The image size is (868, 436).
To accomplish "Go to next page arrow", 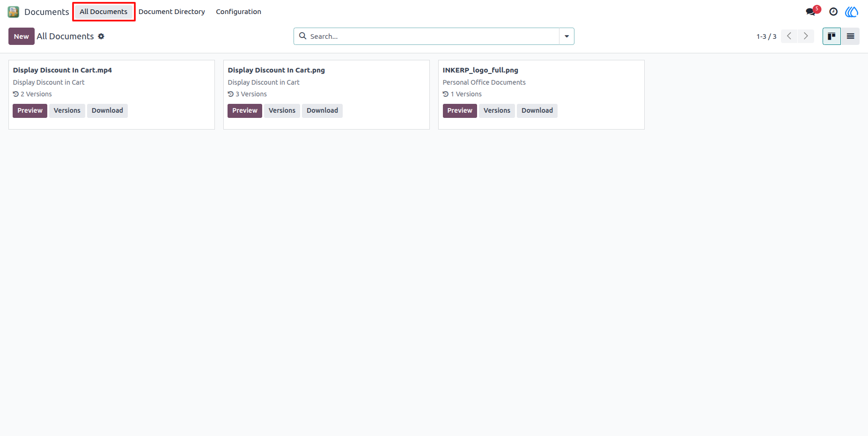I will (x=806, y=36).
